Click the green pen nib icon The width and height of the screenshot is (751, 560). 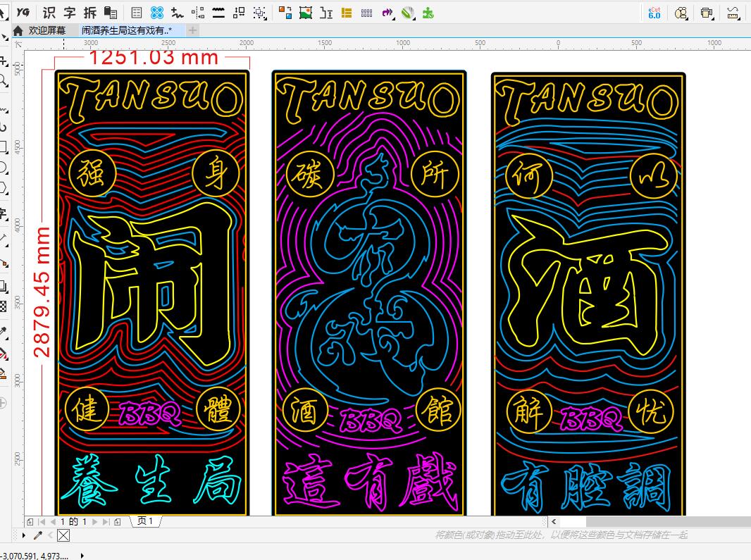pyautogui.click(x=408, y=13)
